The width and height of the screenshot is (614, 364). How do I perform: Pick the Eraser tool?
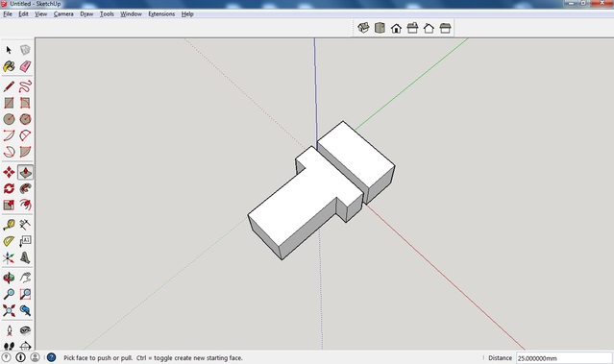pos(25,66)
